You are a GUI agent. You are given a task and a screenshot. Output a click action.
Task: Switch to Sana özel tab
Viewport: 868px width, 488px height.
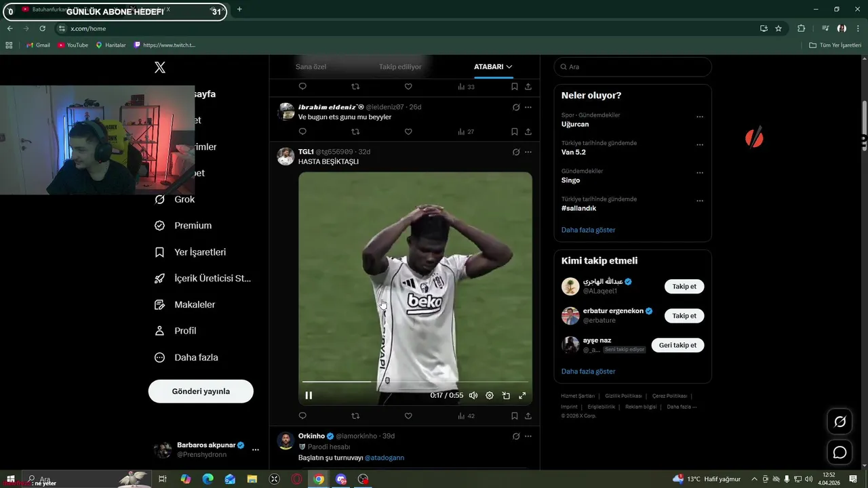click(x=311, y=66)
